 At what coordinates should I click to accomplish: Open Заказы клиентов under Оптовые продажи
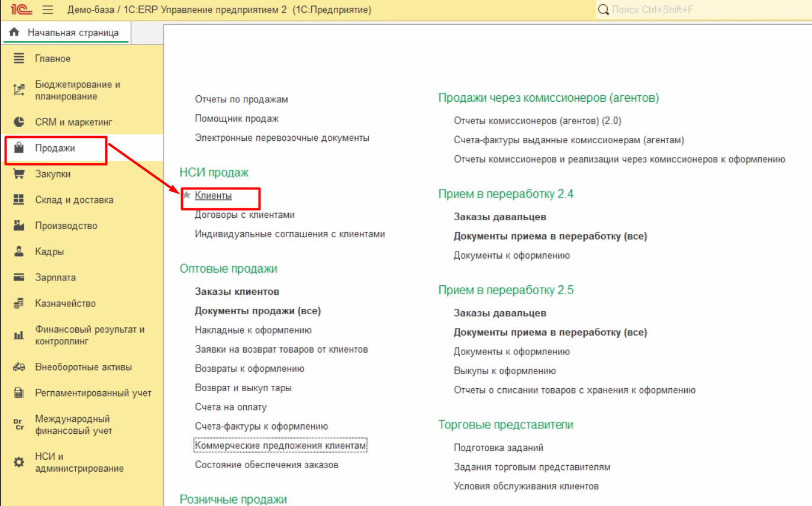237,292
